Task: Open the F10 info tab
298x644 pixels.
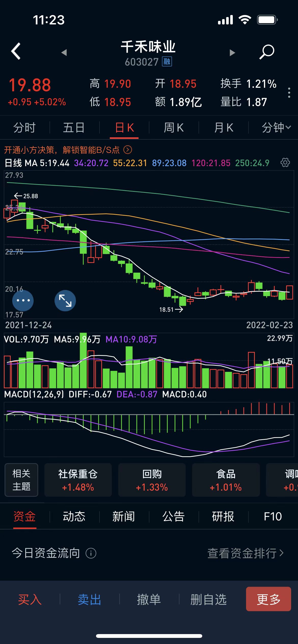Action: (x=273, y=516)
